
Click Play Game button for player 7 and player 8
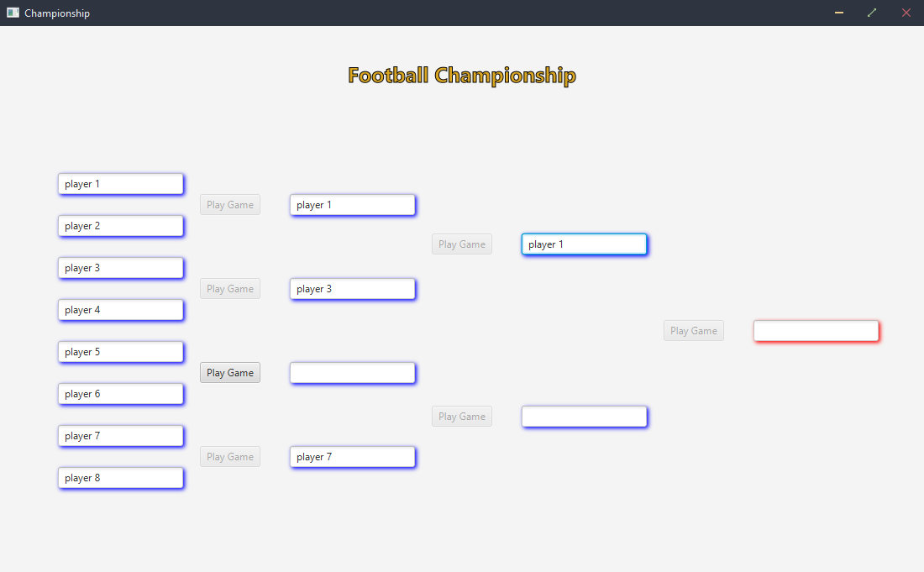coord(230,457)
